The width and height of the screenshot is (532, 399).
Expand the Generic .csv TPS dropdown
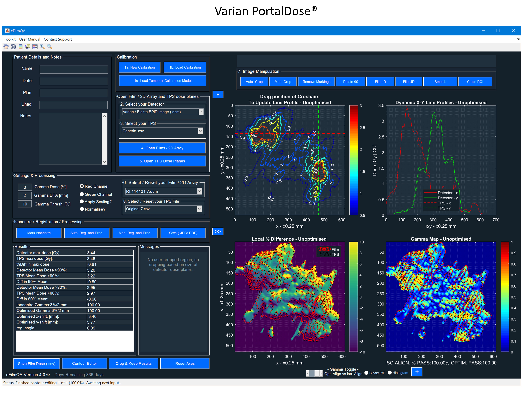pos(200,131)
